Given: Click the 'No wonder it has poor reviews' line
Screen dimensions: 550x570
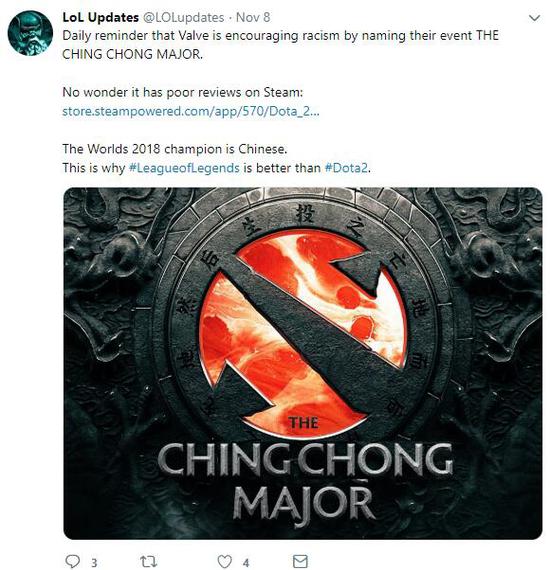Looking at the screenshot, I should pos(182,92).
